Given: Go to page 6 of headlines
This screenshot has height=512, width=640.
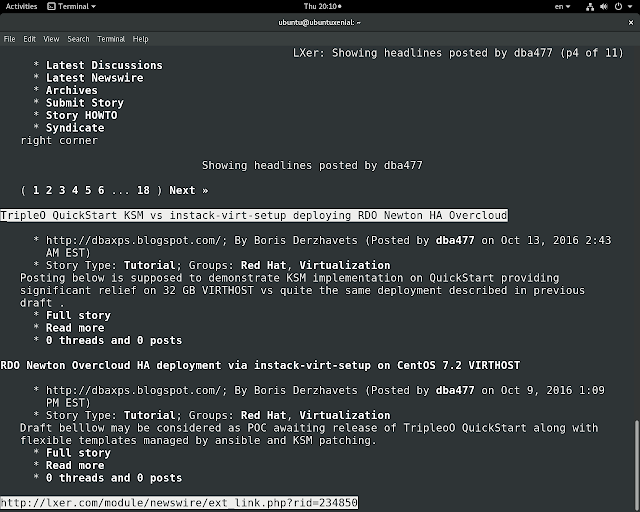Looking at the screenshot, I should click(x=101, y=190).
